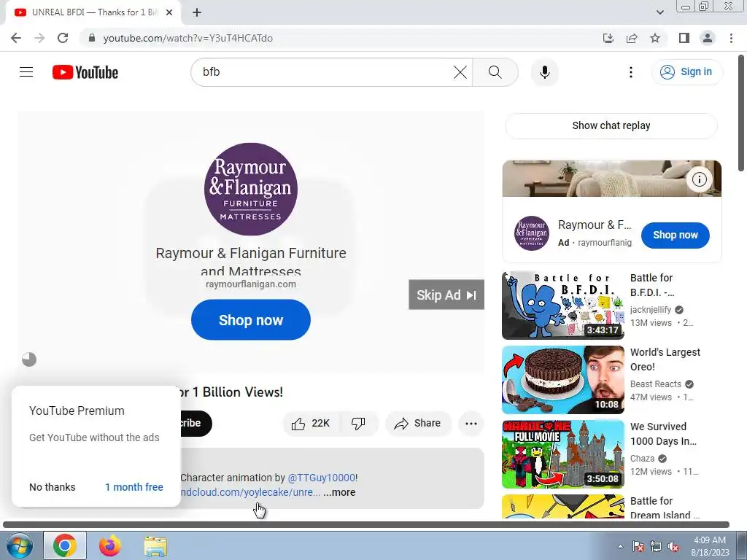Image resolution: width=747 pixels, height=560 pixels.
Task: Open File Explorer from taskbar
Action: click(x=155, y=545)
